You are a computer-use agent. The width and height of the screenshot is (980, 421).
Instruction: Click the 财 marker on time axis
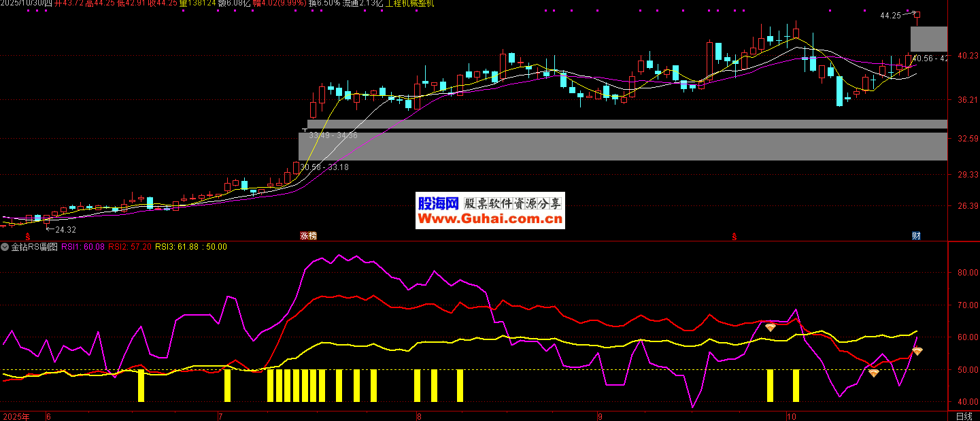click(x=916, y=236)
